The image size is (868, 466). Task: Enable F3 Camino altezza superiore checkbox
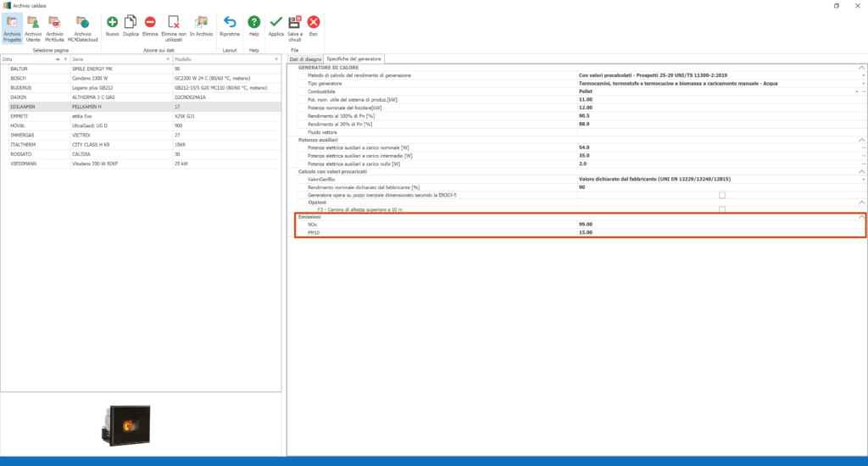click(x=721, y=209)
